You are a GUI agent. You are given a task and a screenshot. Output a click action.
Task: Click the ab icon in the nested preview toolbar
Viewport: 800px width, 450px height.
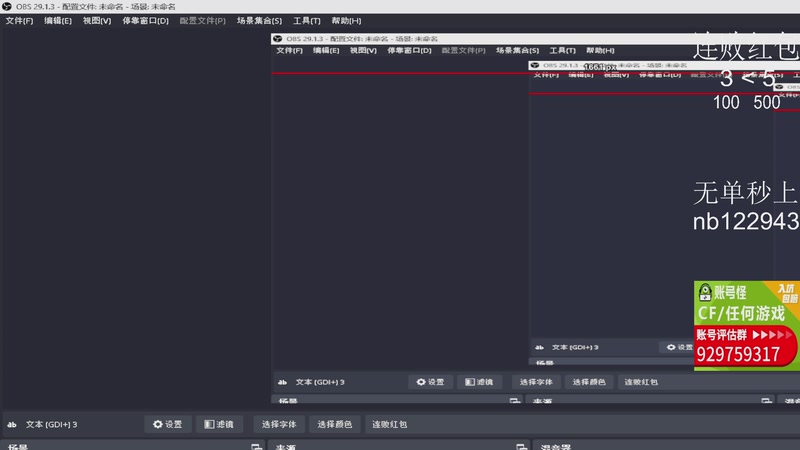282,382
